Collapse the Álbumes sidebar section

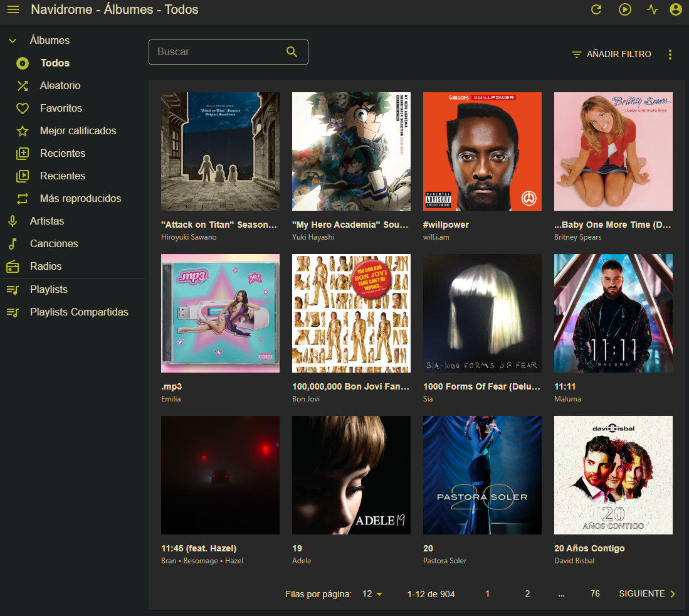click(12, 41)
